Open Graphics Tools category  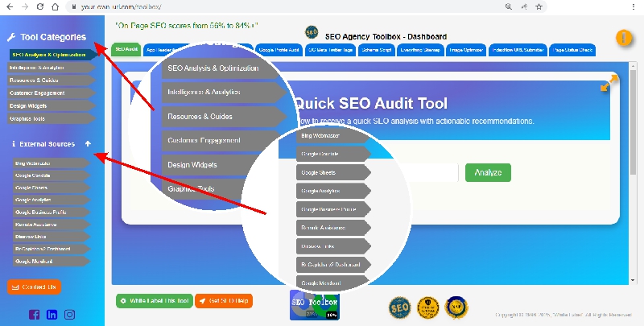click(x=52, y=118)
